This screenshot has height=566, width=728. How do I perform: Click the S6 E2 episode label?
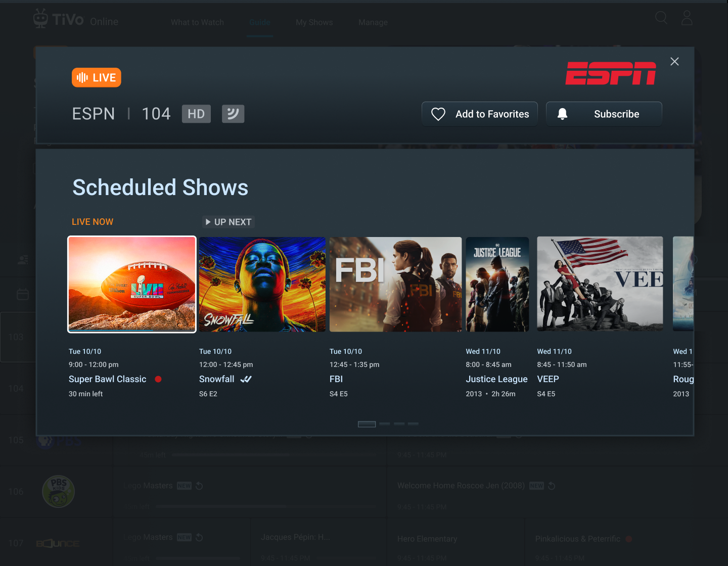click(x=208, y=394)
